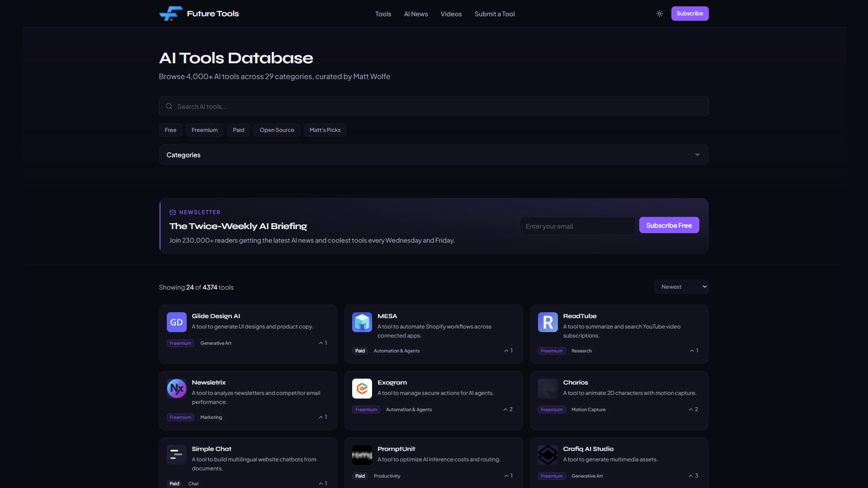Open the ReadTube title link

(580, 316)
